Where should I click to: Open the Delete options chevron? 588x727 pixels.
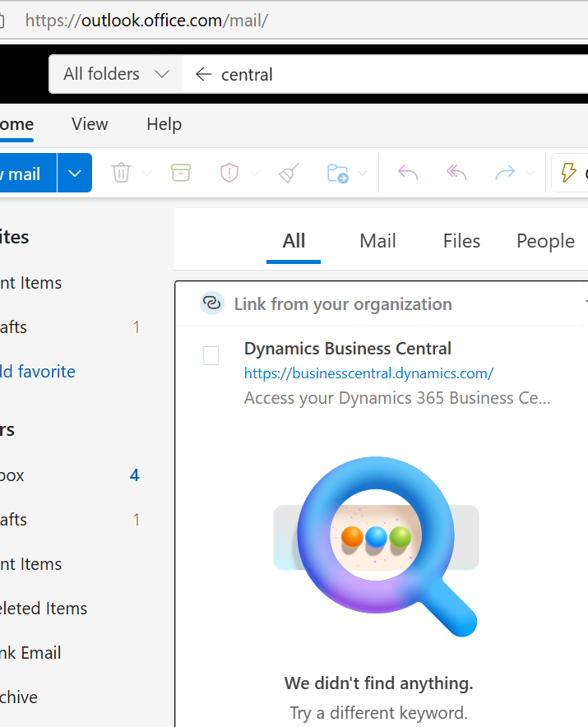pos(147,174)
